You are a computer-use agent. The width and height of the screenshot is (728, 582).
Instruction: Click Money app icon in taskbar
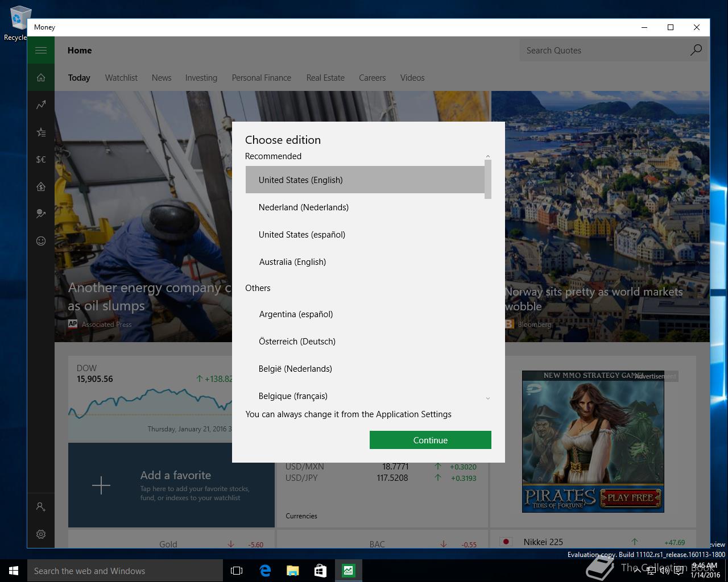tap(348, 571)
